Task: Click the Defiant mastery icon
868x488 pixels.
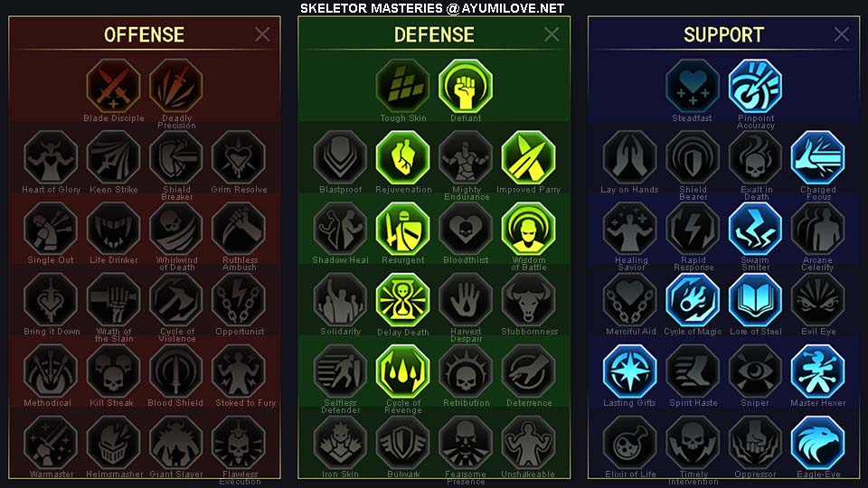Action: click(466, 87)
